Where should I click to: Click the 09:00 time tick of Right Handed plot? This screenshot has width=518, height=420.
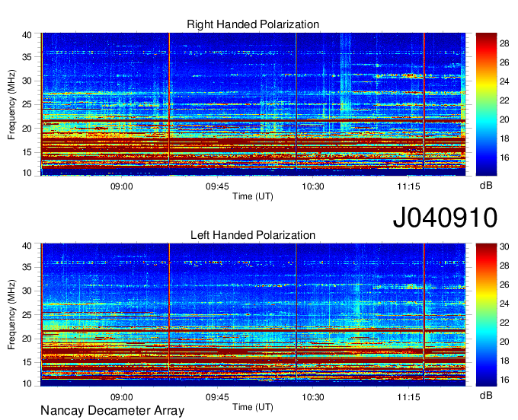(121, 186)
